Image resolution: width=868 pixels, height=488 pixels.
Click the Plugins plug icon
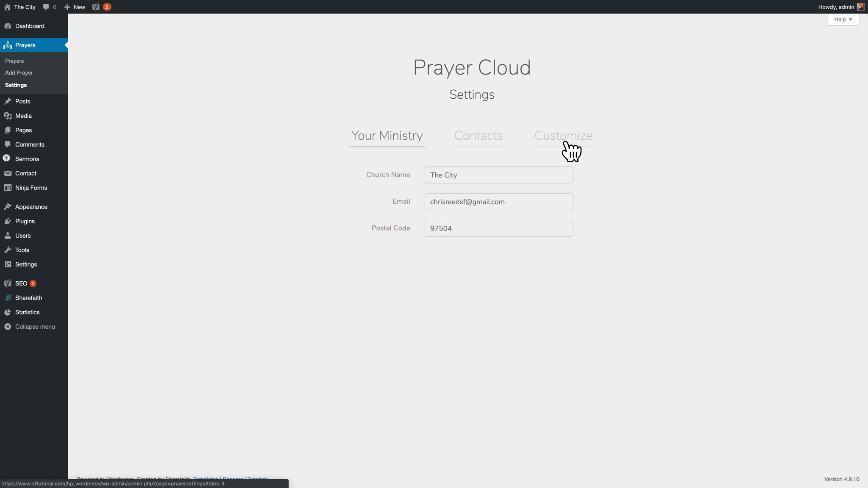click(8, 221)
